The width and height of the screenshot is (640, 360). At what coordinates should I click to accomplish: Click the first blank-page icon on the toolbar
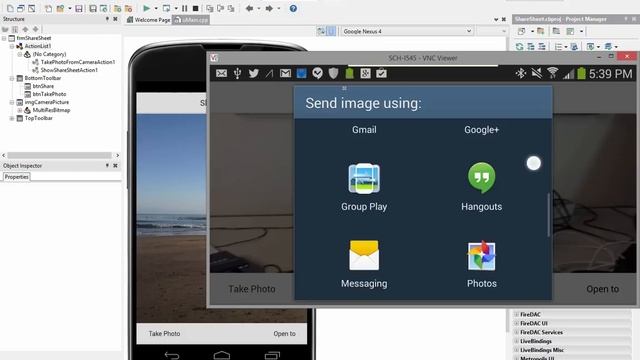pos(10,9)
